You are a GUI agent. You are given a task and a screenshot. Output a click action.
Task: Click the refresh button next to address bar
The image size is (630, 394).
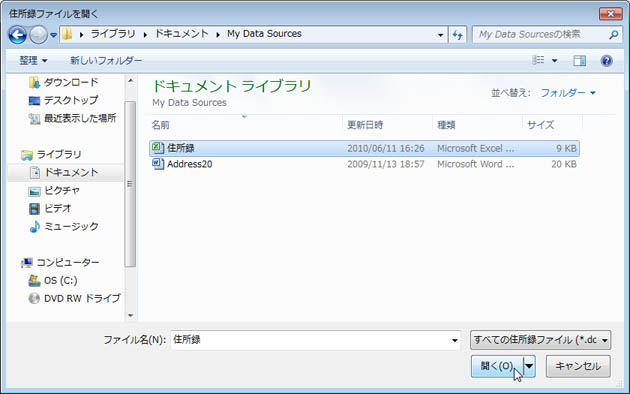tap(458, 35)
